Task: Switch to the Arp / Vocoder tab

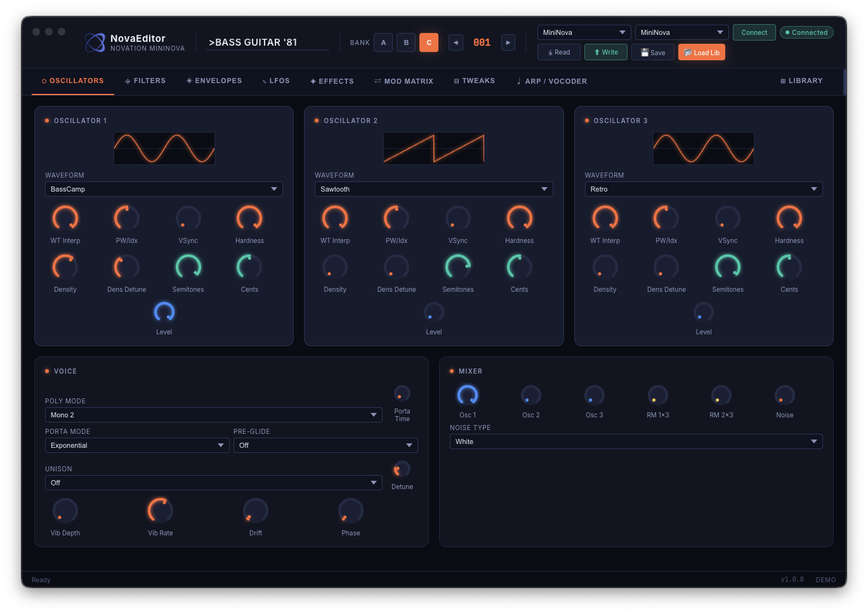Action: point(552,81)
